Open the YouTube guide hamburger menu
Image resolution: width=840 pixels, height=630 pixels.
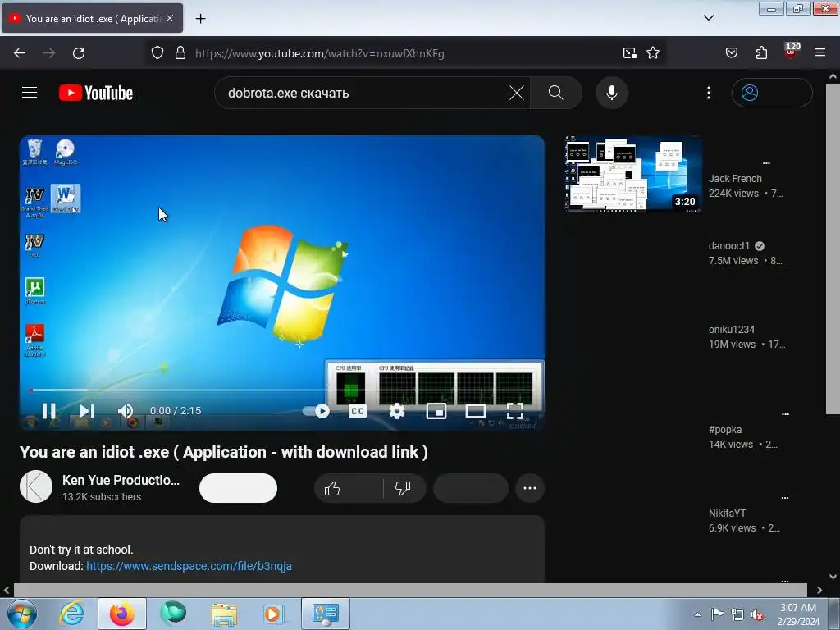tap(30, 93)
